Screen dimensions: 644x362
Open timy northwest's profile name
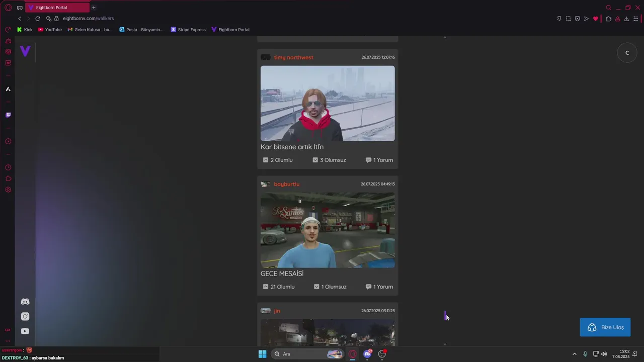293,57
